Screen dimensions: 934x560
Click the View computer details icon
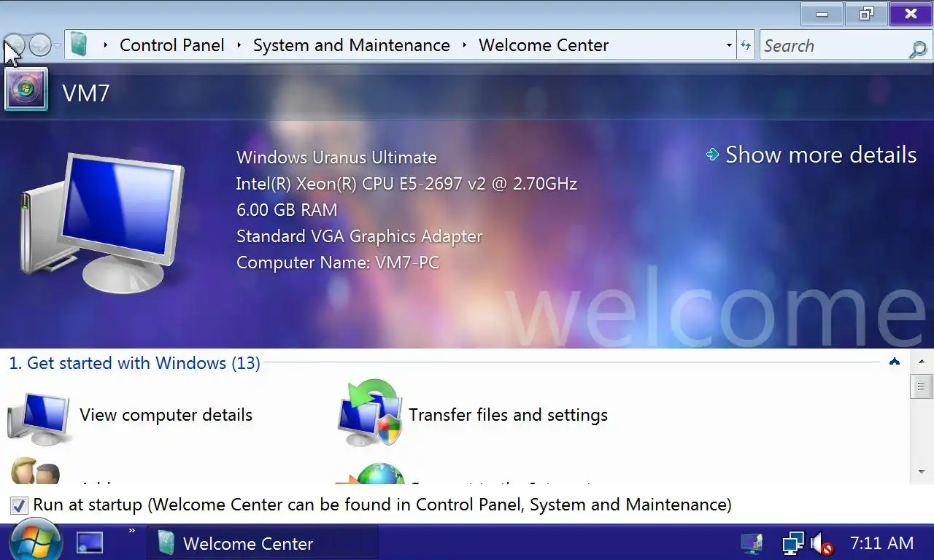coord(39,418)
